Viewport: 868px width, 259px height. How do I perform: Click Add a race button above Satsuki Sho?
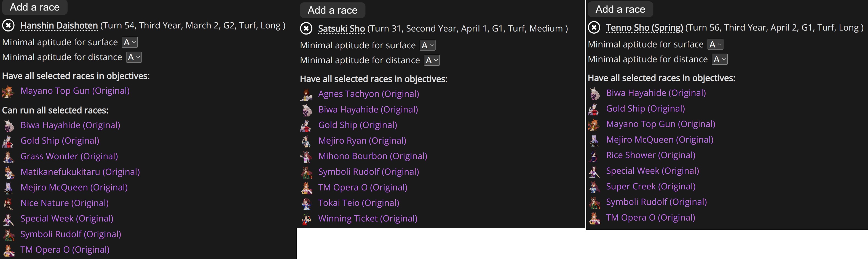tap(333, 10)
